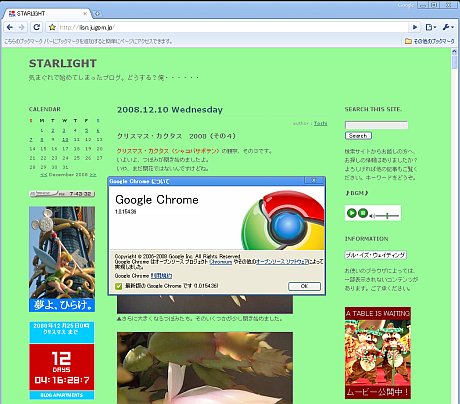Screen dimensions: 460x404
Task: Go to next month in the calendar
Action: [x=93, y=175]
